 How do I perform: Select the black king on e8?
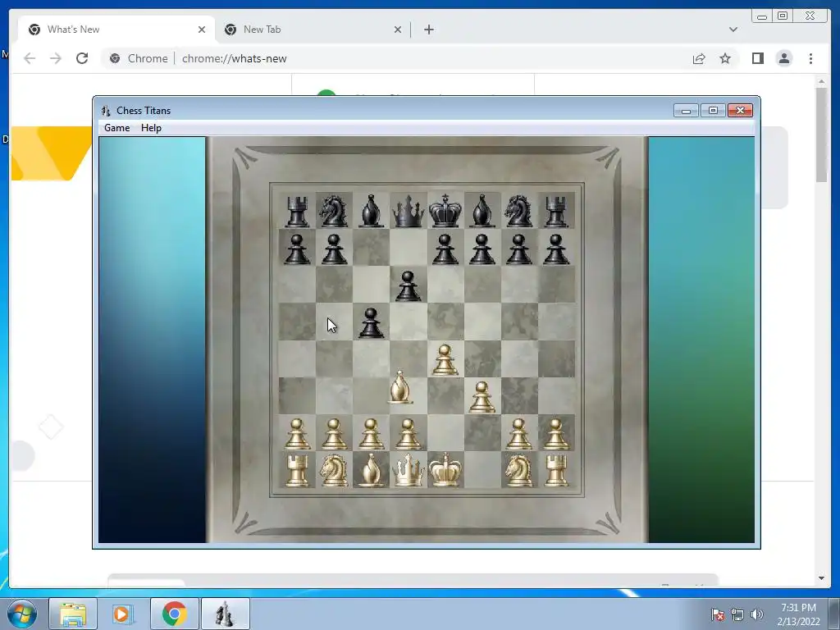(x=445, y=211)
